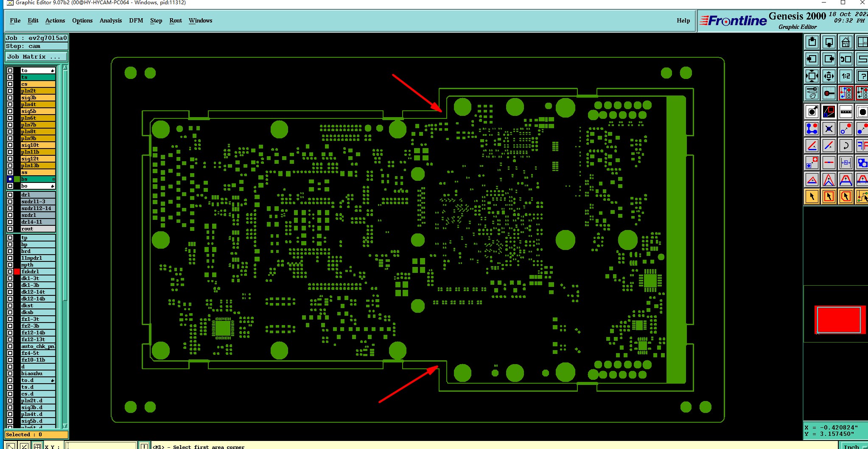Image resolution: width=868 pixels, height=449 pixels.
Task: Choose the plain arrow select tool
Action: coord(812,196)
